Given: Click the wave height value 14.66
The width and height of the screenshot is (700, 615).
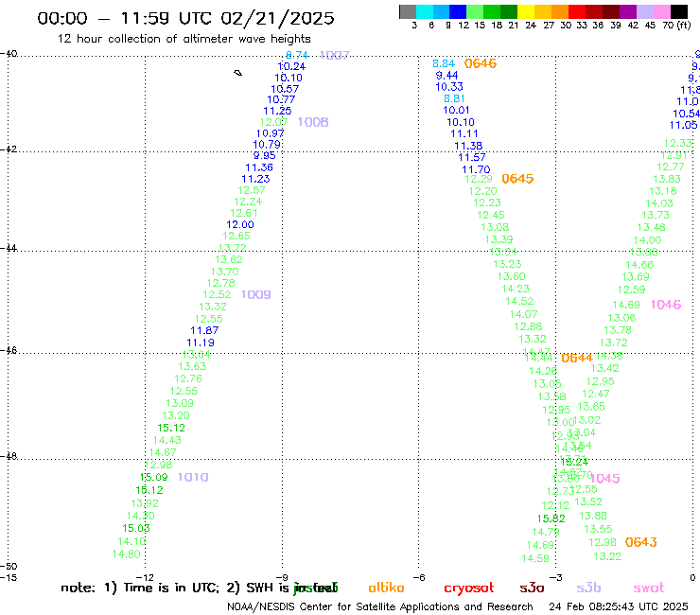Looking at the screenshot, I should tap(639, 265).
